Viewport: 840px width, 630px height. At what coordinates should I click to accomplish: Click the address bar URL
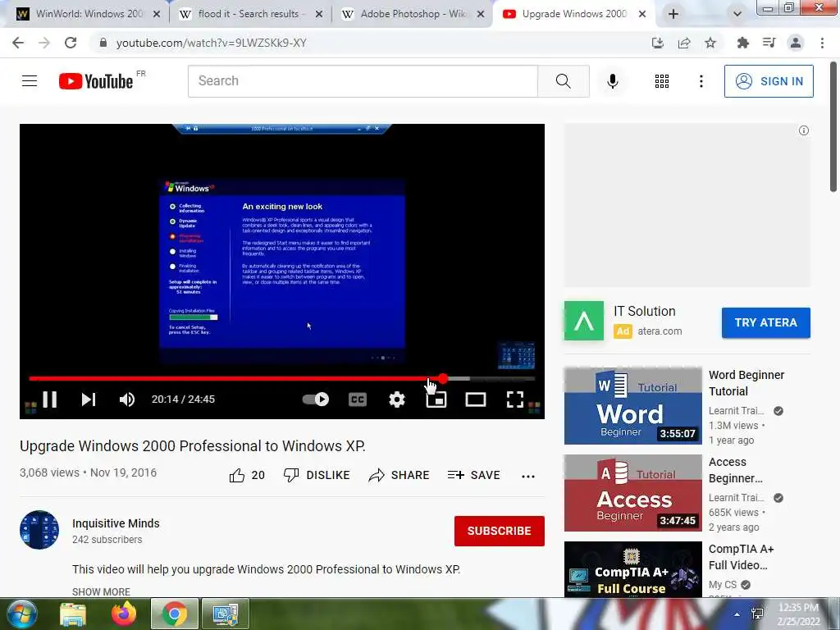tap(211, 43)
